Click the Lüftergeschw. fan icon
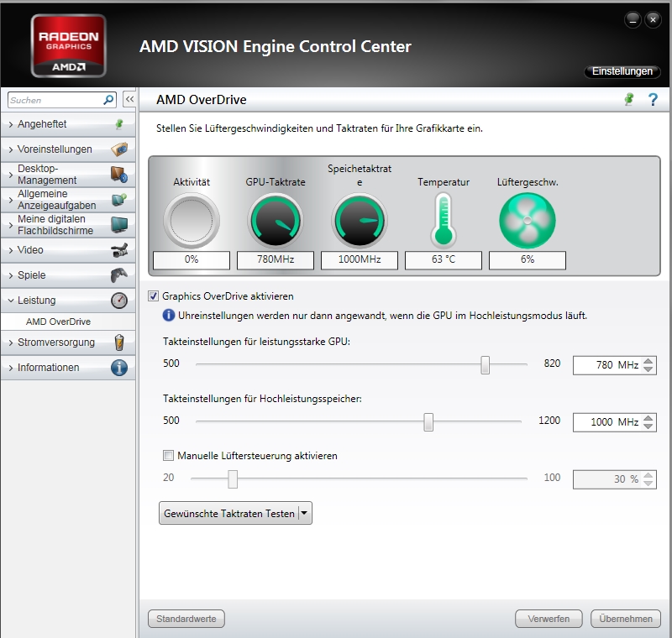 [528, 221]
